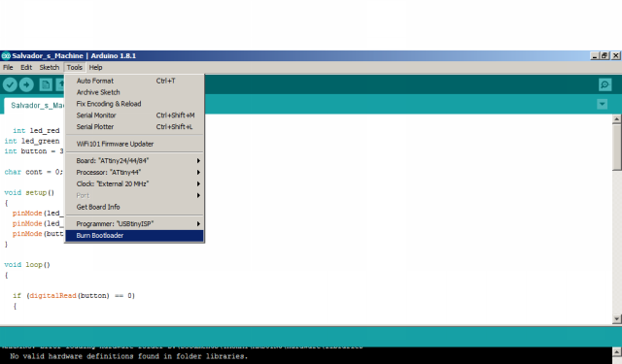Open the Serial Monitor magnifier icon

click(x=605, y=84)
